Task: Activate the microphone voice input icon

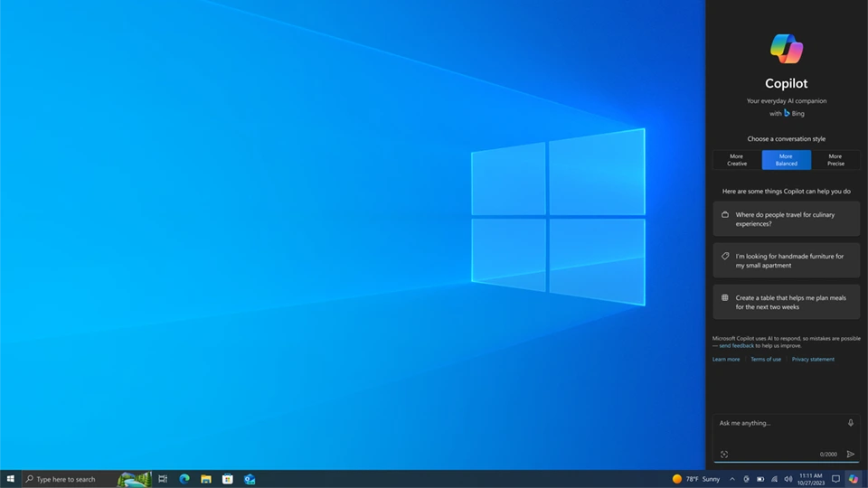Action: [x=850, y=423]
